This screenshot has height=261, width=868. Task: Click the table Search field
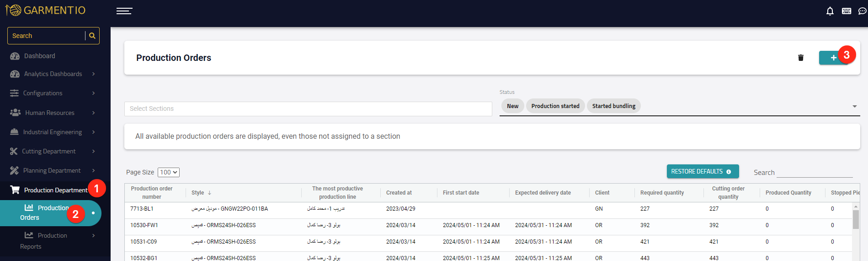point(815,172)
